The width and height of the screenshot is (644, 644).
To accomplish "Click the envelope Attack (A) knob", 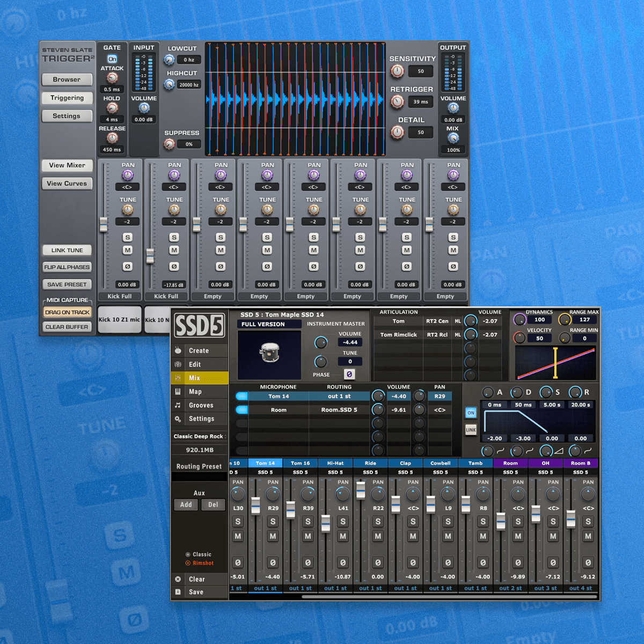I will (488, 392).
